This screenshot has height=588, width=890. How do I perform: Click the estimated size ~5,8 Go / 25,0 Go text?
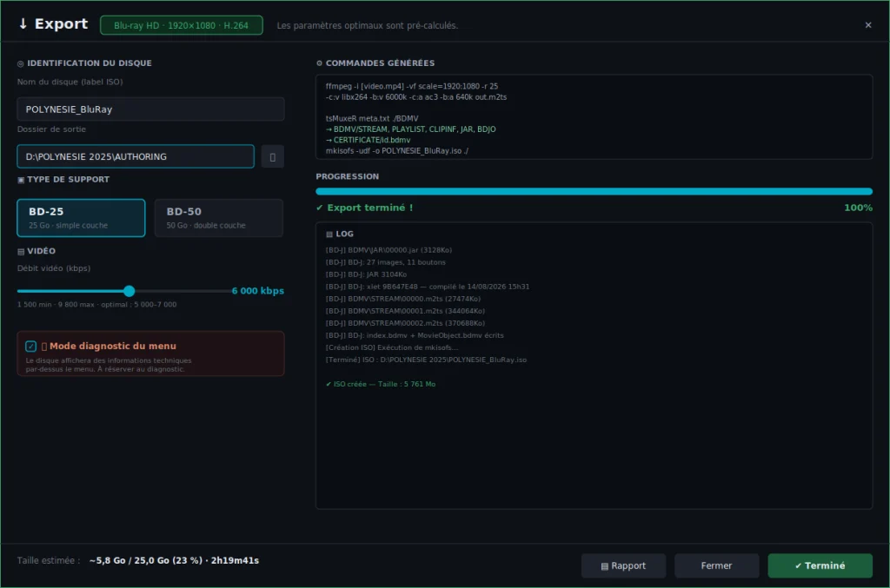174,561
